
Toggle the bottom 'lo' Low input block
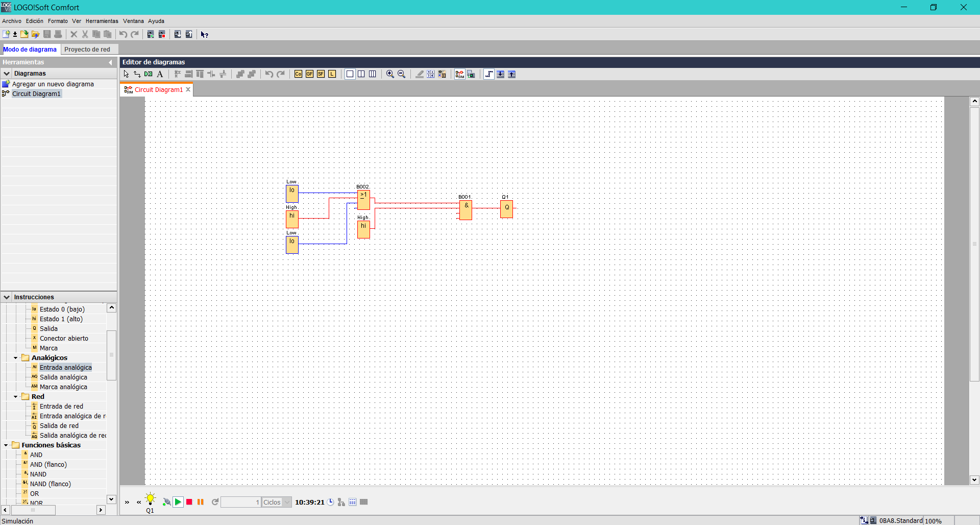pyautogui.click(x=292, y=245)
